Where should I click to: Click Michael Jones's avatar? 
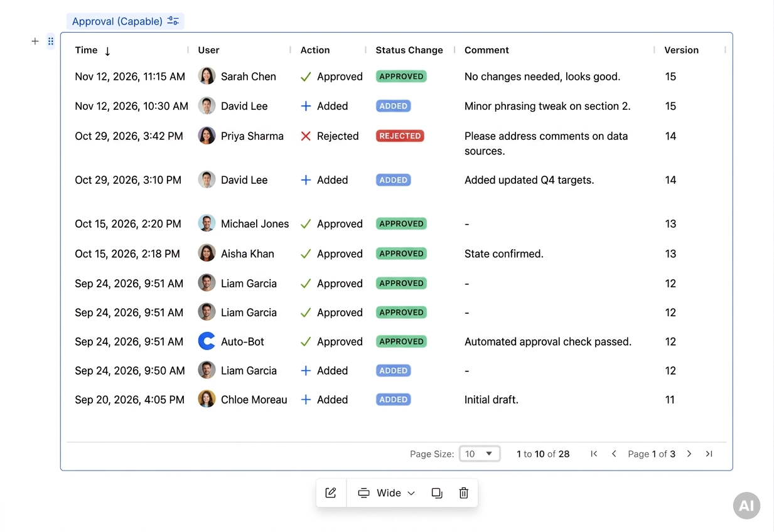coord(207,223)
